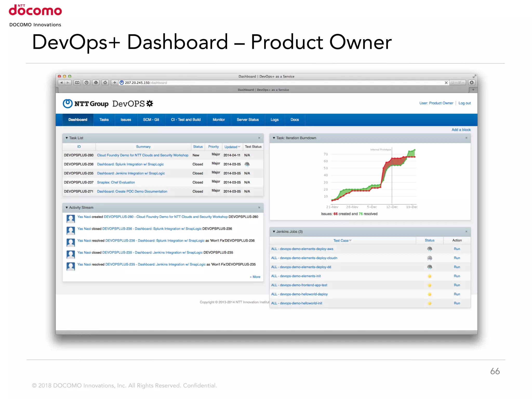Screen dimensions: 532x399
Task: Switch to the Monitor tab
Action: click(x=219, y=120)
